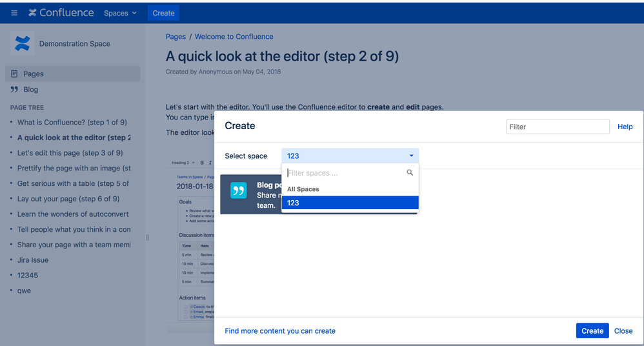Open 'Prettify the page with an image' page

point(74,168)
